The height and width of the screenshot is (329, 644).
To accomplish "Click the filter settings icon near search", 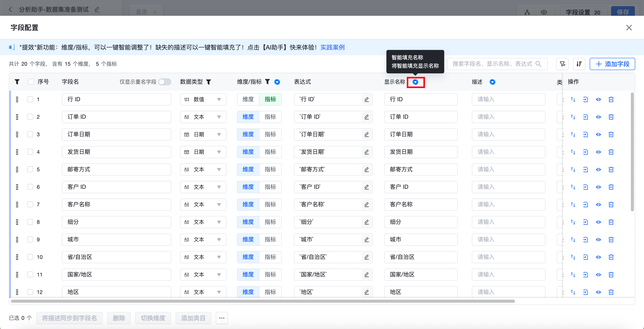I will pos(563,64).
